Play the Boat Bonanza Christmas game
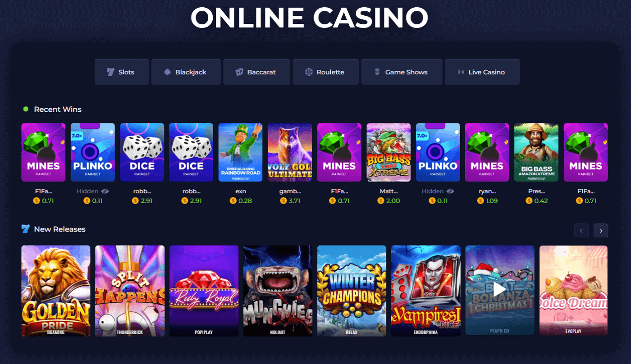The image size is (631, 364). (x=500, y=291)
